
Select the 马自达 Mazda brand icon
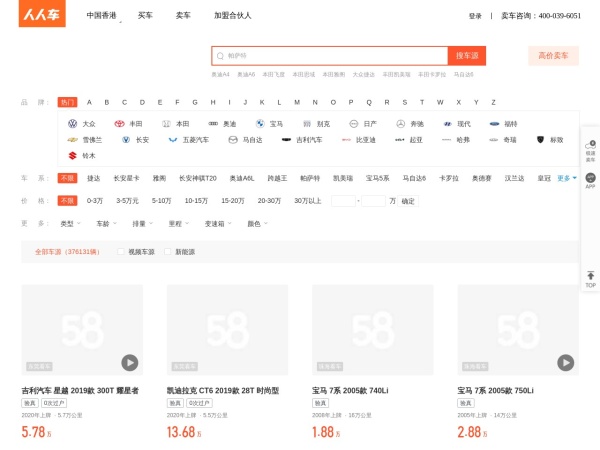[x=233, y=140]
